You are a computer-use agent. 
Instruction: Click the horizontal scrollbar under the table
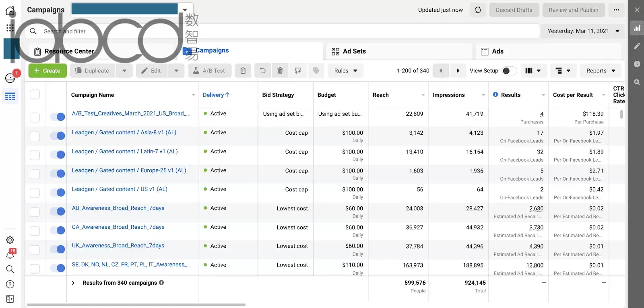[136, 305]
